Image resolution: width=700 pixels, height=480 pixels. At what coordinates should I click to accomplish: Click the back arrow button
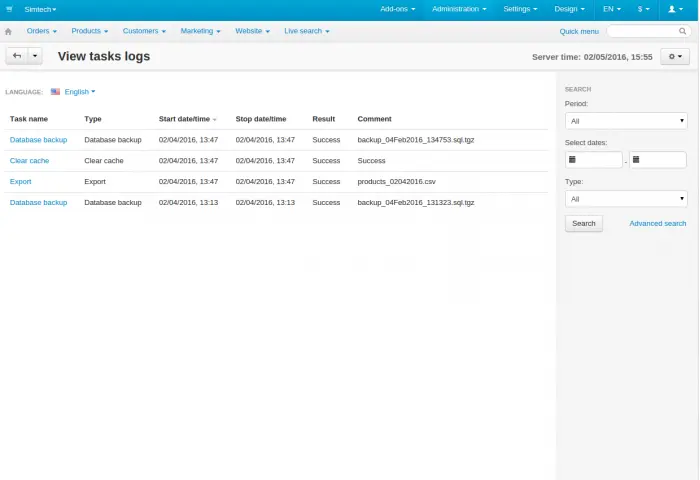click(x=17, y=56)
